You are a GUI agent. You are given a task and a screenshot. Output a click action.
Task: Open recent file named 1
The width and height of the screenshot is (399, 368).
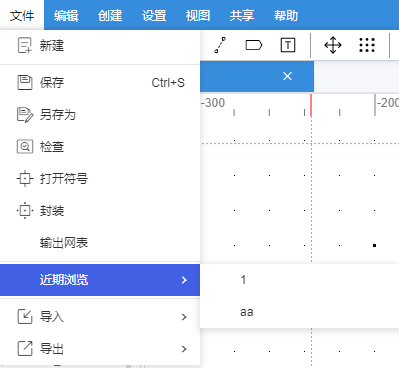299,280
